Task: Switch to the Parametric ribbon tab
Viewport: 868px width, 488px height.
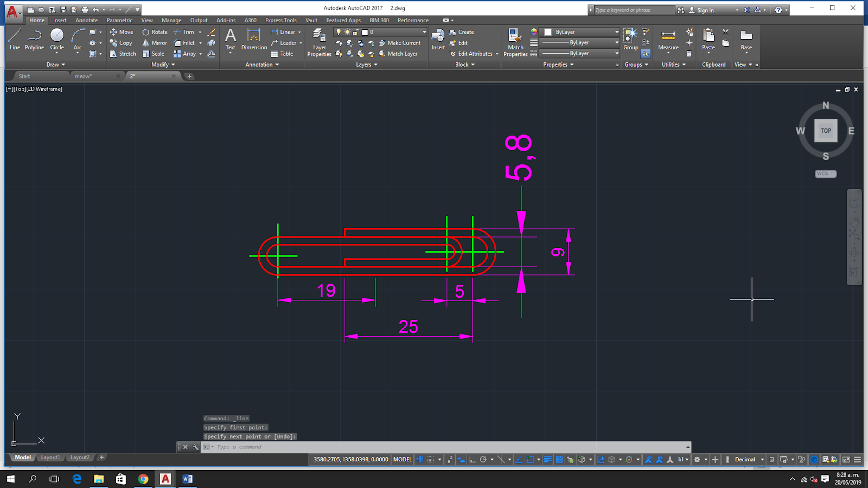Action: click(119, 20)
